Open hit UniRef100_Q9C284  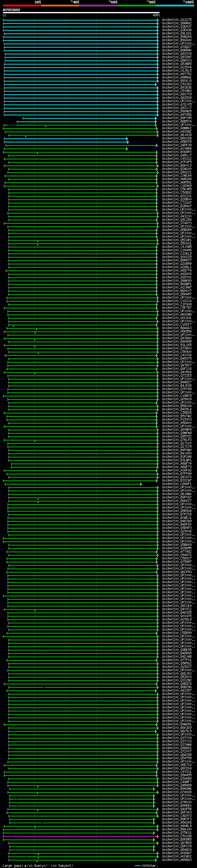[x=177, y=220]
